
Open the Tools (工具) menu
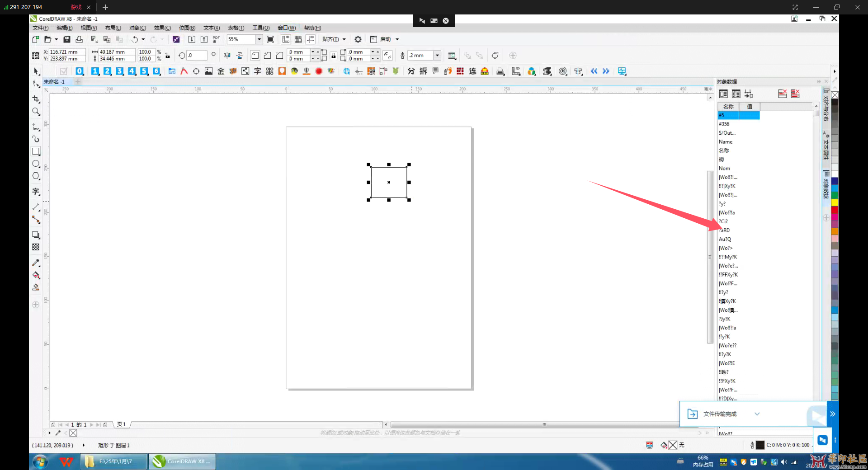261,28
